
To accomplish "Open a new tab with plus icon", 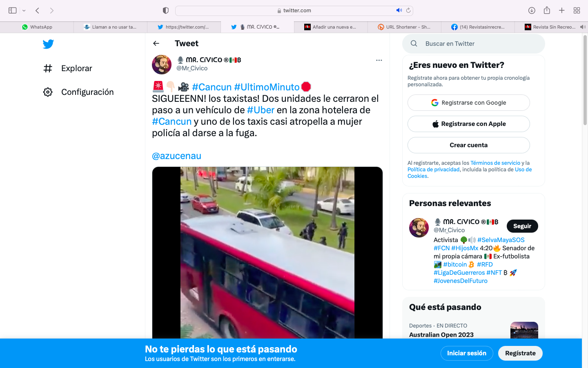I will (562, 10).
